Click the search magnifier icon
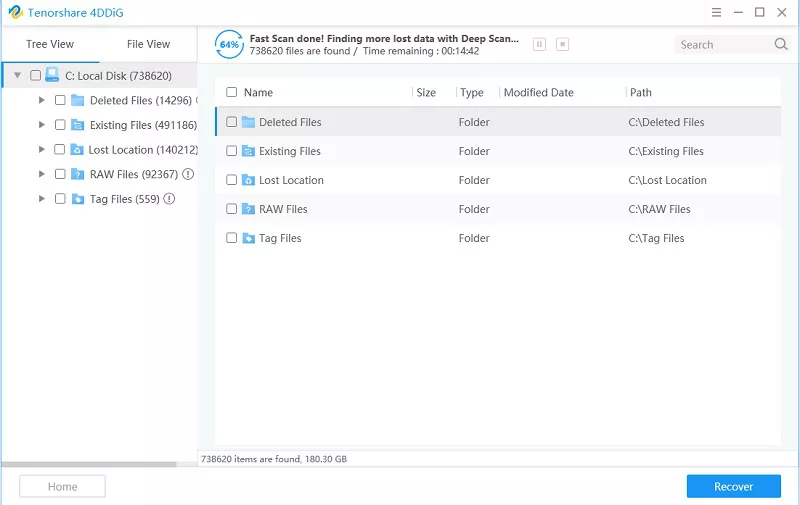The image size is (800, 505). click(781, 44)
